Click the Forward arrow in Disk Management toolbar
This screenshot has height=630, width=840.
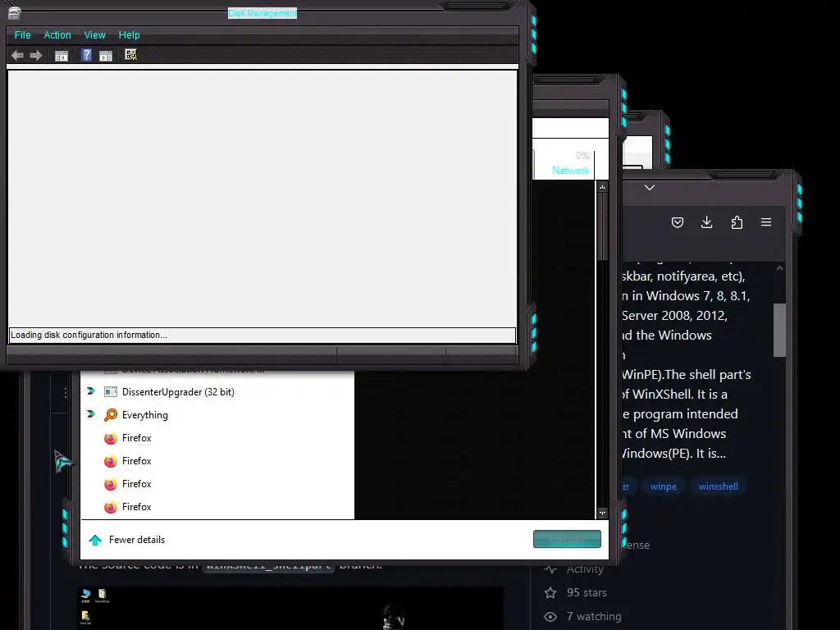[36, 55]
